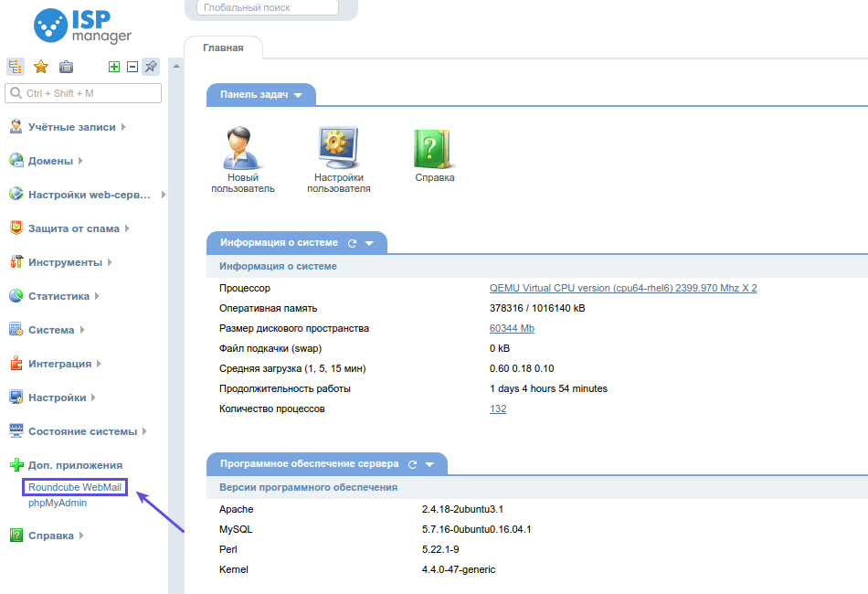868x594 pixels.
Task: Focus the Ctrl + Shift + M menu search
Action: [83, 93]
